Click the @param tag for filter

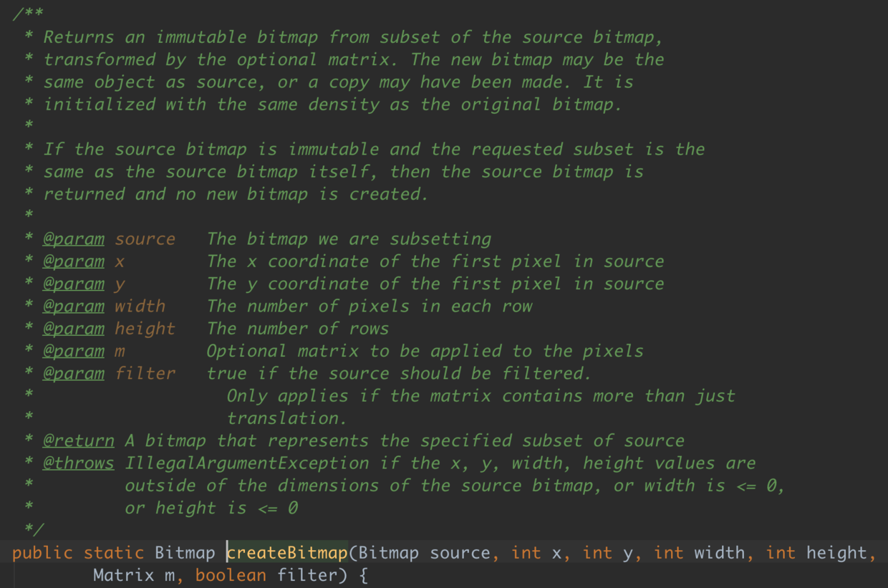(73, 373)
